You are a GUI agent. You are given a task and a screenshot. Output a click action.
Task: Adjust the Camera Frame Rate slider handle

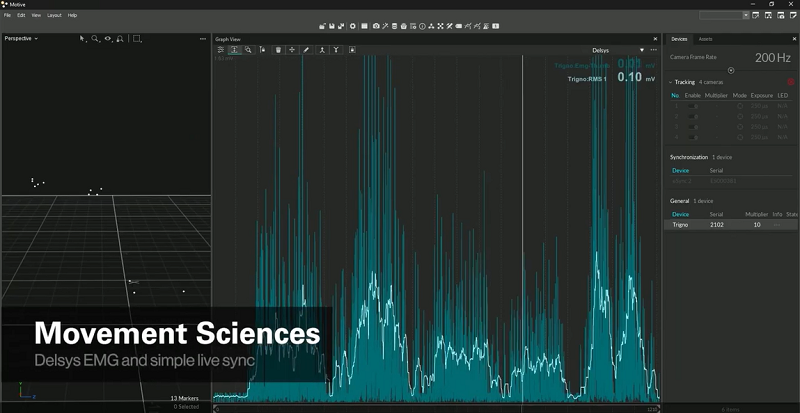pos(731,70)
